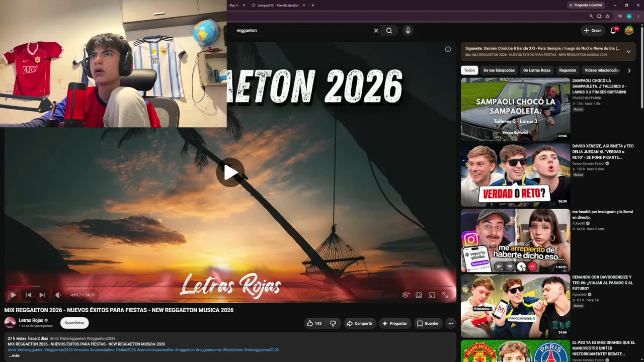Skip to the next video in the player

point(42,295)
